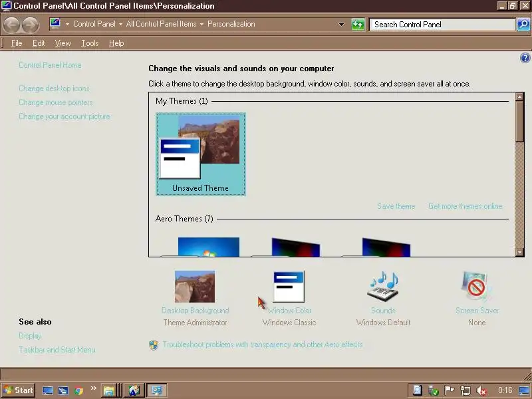The image size is (532, 399).
Task: Open Taskbar and Start Menu link
Action: 57,350
